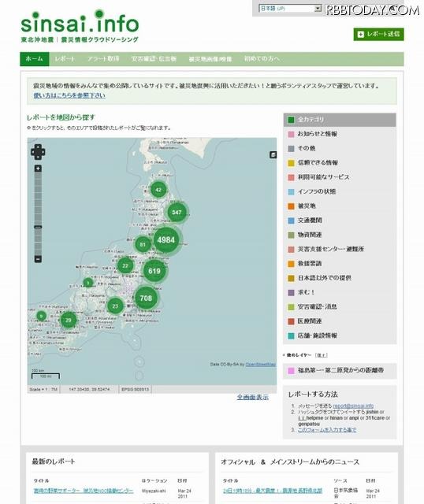The image size is (424, 504).
Task: Zoom in with the map plus button
Action: (38, 169)
